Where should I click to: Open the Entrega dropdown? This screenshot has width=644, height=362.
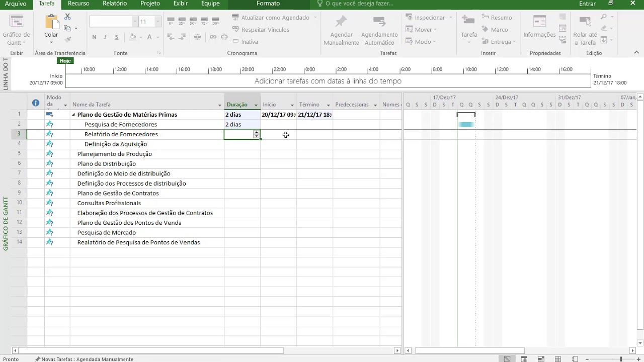click(499, 42)
